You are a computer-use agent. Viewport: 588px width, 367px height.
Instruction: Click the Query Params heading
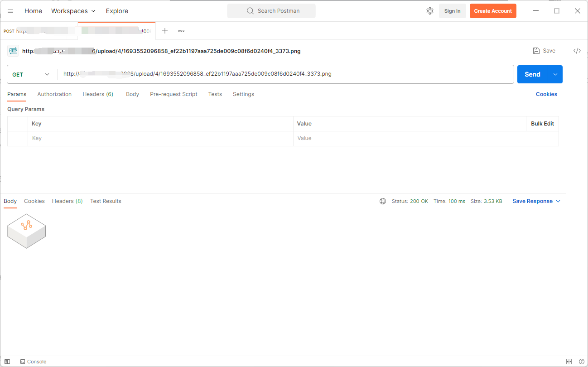point(26,109)
